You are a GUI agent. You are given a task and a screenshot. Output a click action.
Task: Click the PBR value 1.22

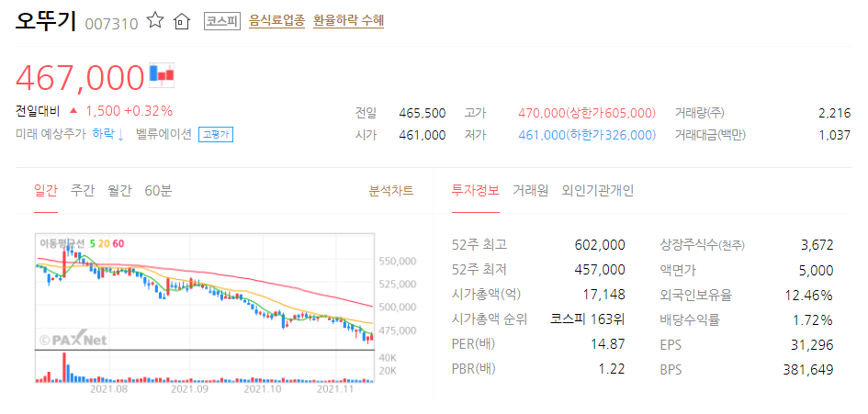614,369
